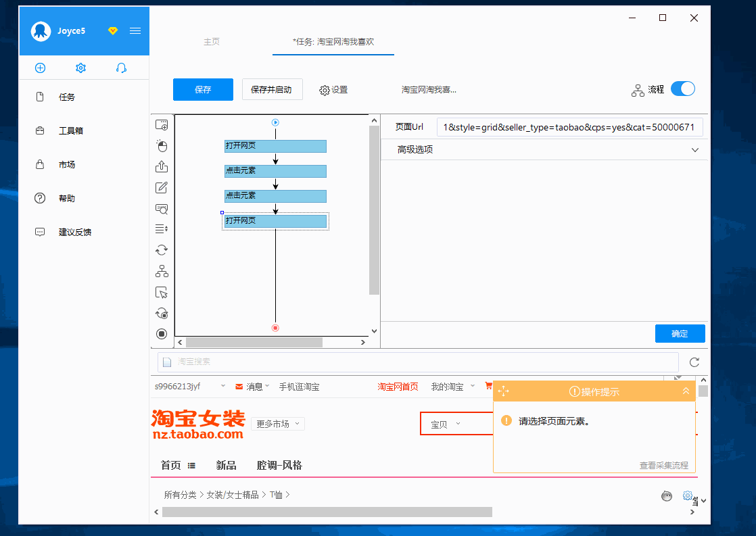Open 市场 in the sidebar
Image resolution: width=756 pixels, height=536 pixels.
click(x=66, y=164)
